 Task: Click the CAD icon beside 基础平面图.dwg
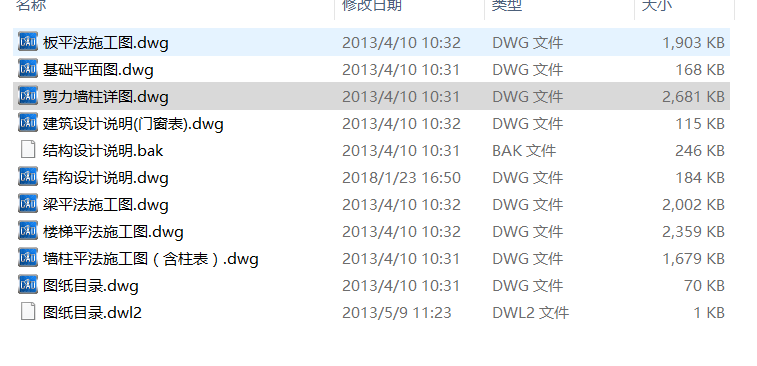pos(28,68)
